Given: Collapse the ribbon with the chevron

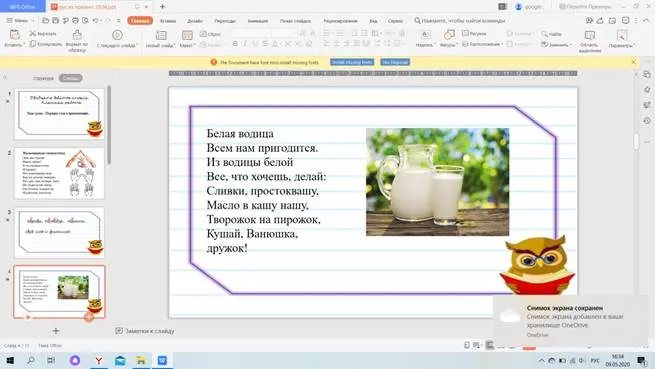Looking at the screenshot, I should [x=646, y=20].
